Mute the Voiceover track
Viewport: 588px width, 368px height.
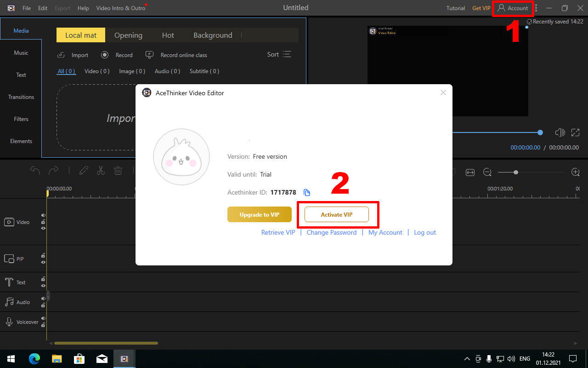tap(43, 318)
